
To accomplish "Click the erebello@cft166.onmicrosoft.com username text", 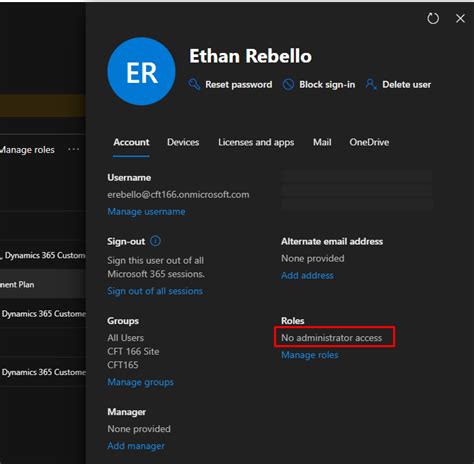I will pos(178,195).
